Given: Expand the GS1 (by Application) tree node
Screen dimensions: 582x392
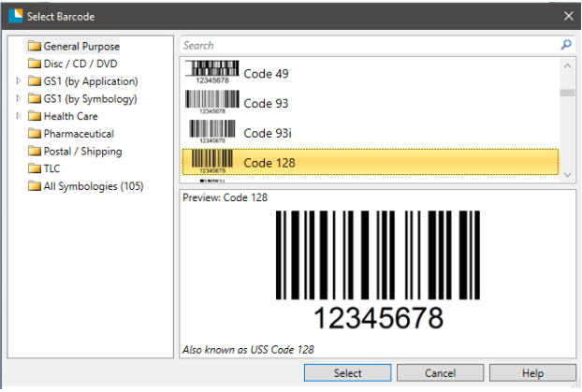Looking at the screenshot, I should 18,80.
